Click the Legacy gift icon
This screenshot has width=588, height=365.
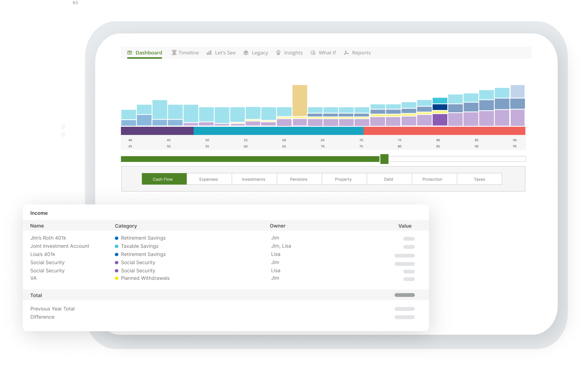point(246,53)
